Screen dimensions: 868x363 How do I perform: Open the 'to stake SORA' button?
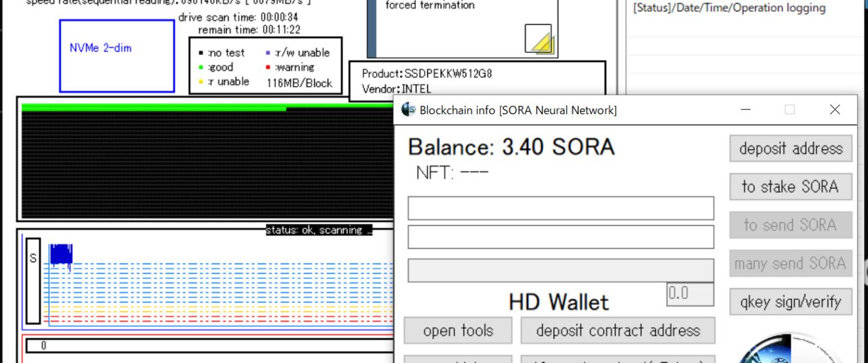click(791, 186)
